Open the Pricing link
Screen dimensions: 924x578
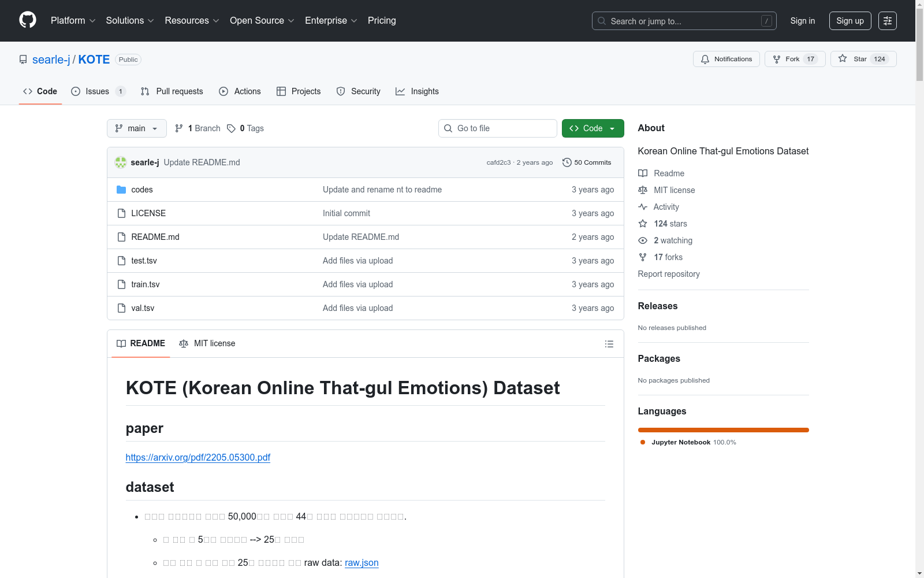click(382, 20)
